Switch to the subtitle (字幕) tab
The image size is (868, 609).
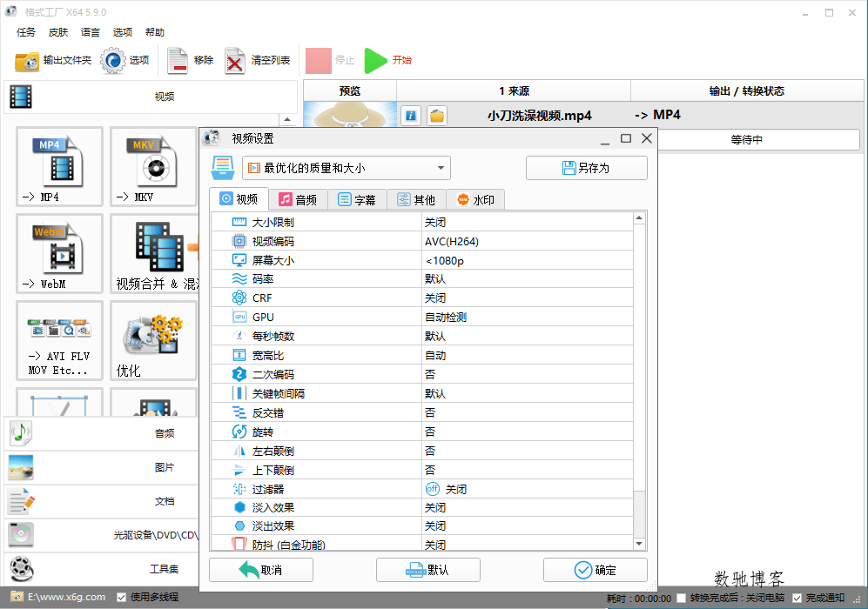coord(357,200)
